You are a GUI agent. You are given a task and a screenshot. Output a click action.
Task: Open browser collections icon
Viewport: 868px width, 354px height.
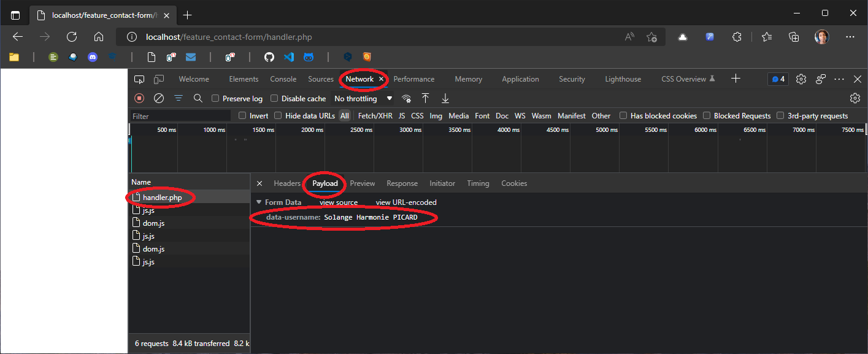pos(794,37)
